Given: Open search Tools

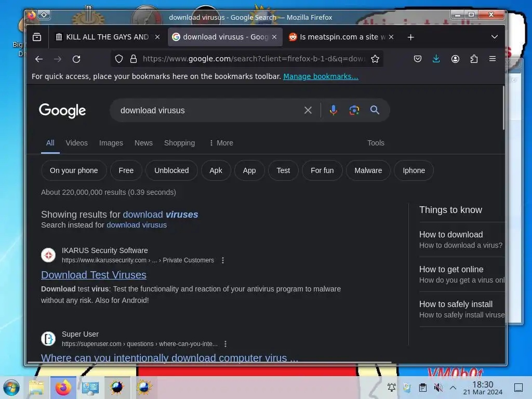Looking at the screenshot, I should pyautogui.click(x=376, y=143).
